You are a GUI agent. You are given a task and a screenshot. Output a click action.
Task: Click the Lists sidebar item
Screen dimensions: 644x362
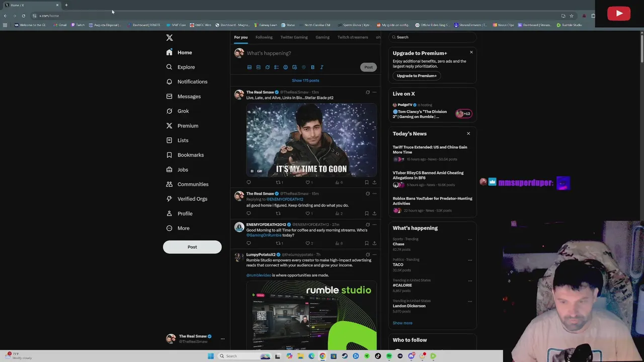(177, 140)
